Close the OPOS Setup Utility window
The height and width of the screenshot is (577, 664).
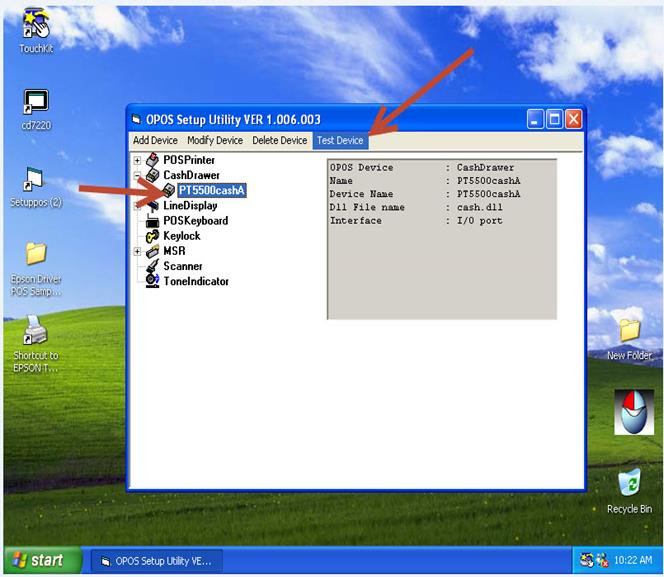coord(573,119)
